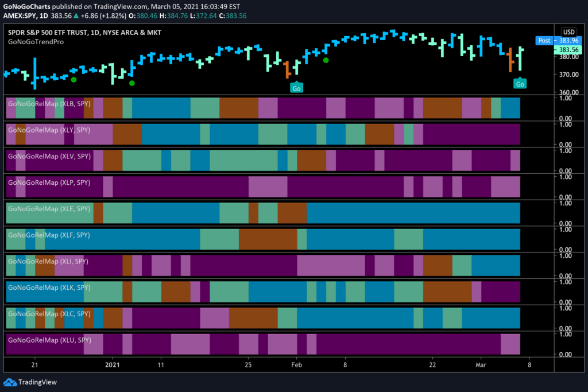
Task: Click the +6.86 (+1.82%) change value
Action: (103, 15)
